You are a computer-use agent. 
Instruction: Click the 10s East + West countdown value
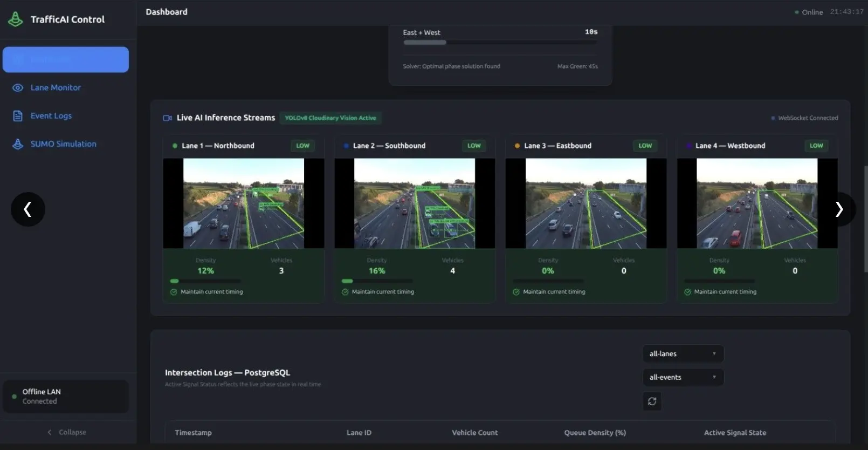tap(591, 32)
